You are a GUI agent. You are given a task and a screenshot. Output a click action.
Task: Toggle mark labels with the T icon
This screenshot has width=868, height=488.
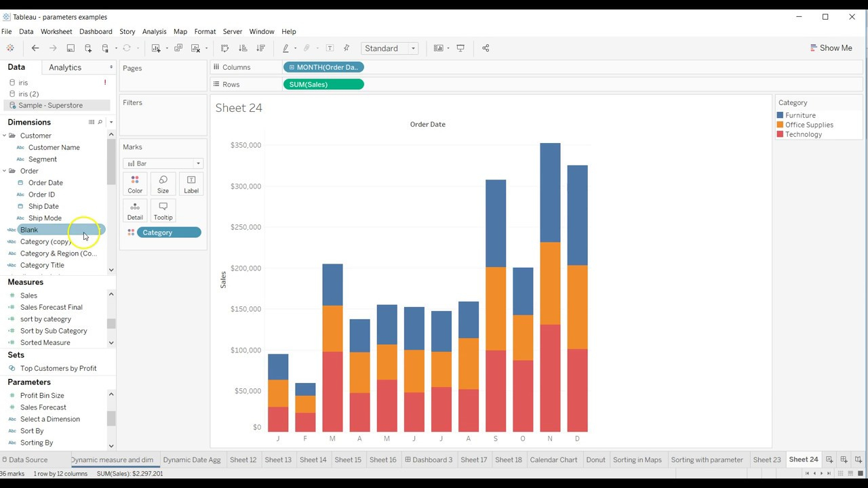[330, 48]
